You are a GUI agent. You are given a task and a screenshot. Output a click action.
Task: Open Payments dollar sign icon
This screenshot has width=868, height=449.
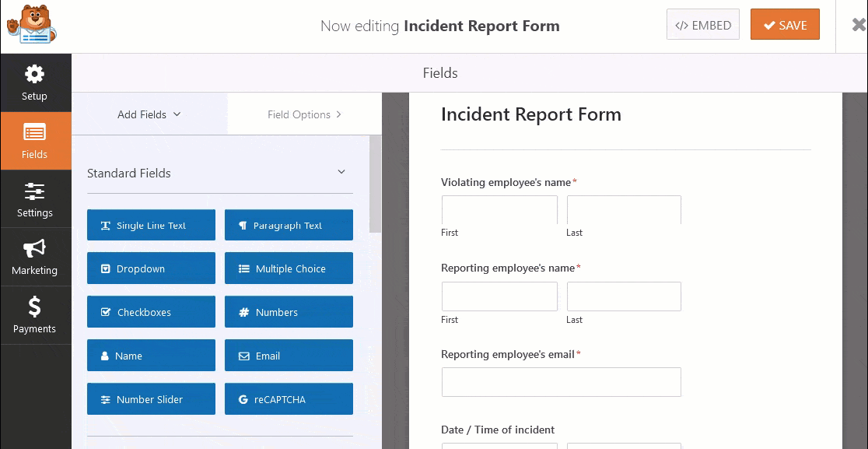(x=34, y=307)
